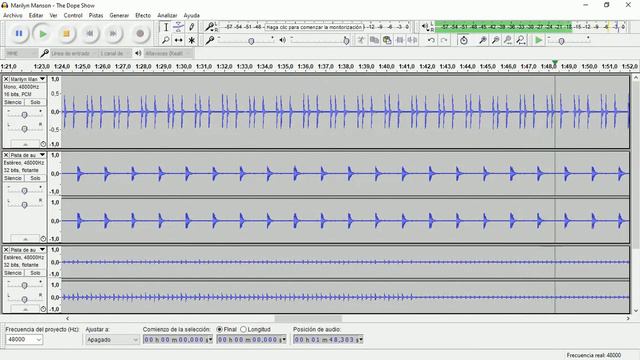The width and height of the screenshot is (640, 360).
Task: Open the Analizar menu
Action: pyautogui.click(x=167, y=15)
